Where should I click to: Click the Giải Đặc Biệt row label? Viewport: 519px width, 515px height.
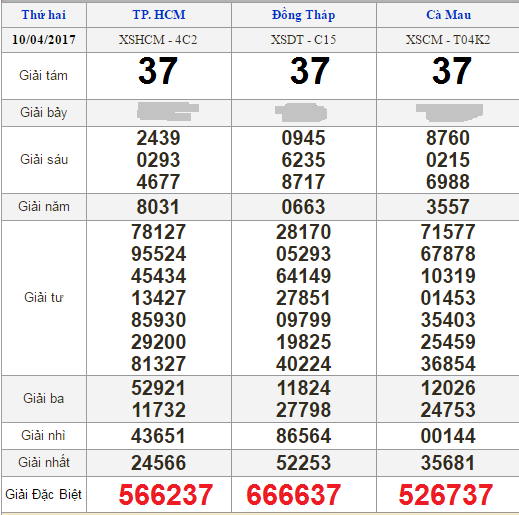(43, 494)
